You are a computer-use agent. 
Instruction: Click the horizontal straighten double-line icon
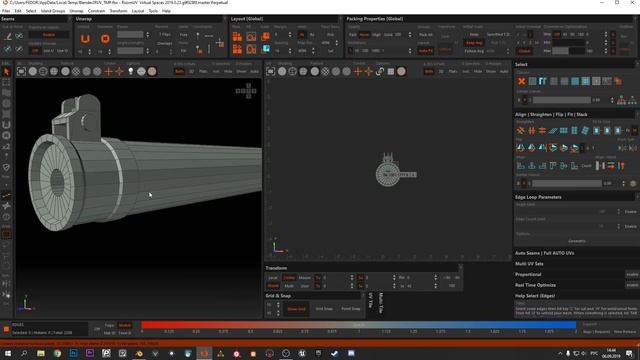(x=542, y=131)
